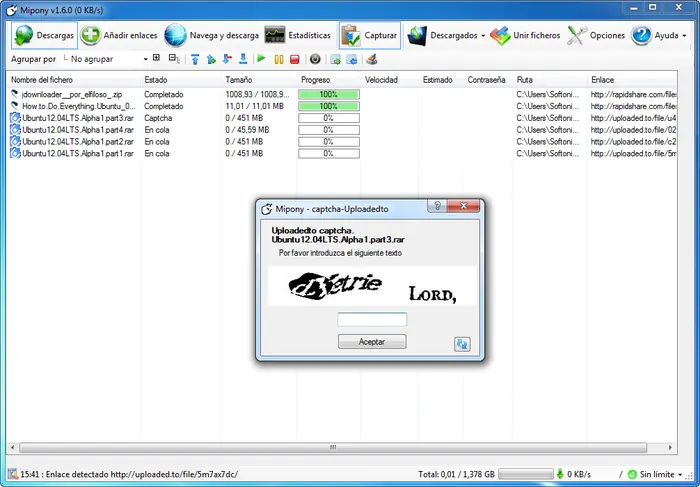700x487 pixels.
Task: Click the icon of jdownloader zip file
Action: coord(15,94)
